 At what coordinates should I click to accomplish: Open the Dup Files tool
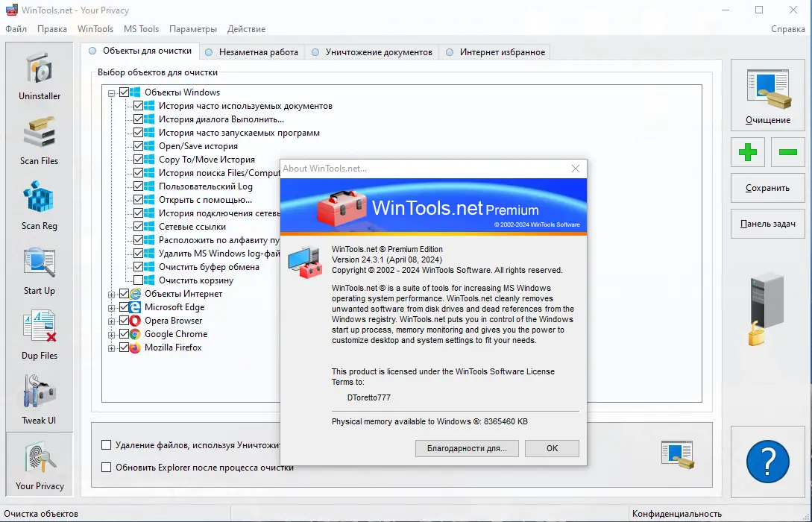[x=40, y=335]
